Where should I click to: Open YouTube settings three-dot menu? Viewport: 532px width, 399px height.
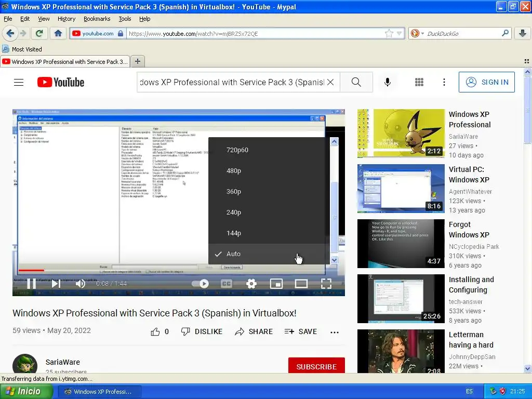[x=444, y=82]
